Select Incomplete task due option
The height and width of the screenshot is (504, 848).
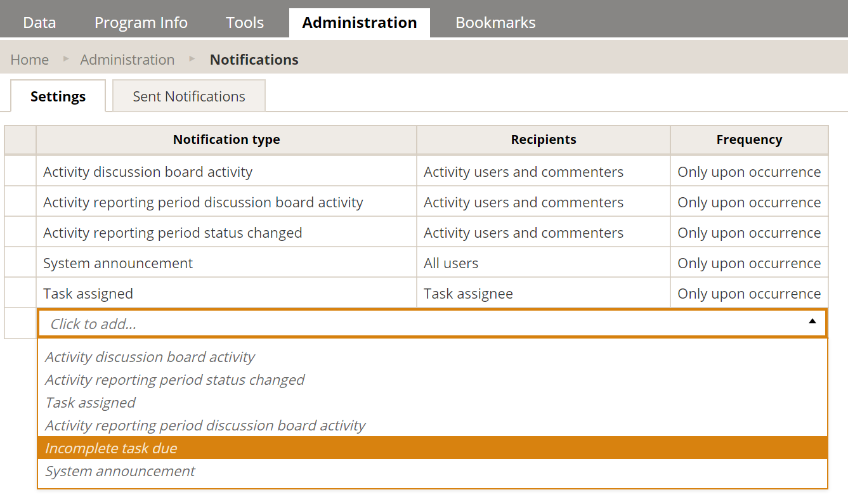pos(433,448)
